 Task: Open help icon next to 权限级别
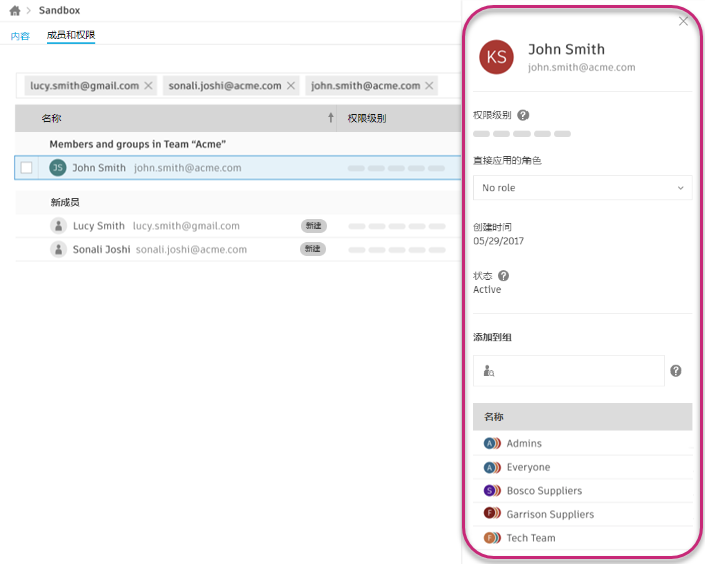tap(523, 115)
